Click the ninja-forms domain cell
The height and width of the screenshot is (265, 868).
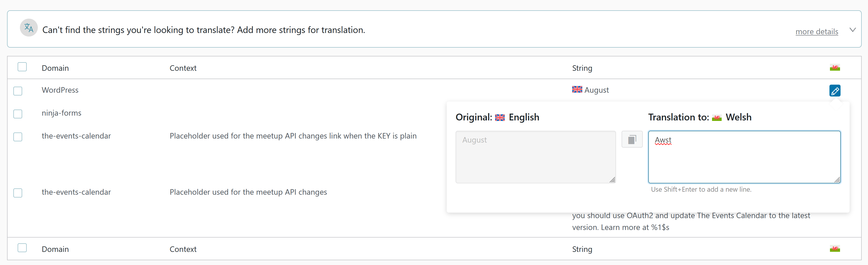[x=61, y=113]
